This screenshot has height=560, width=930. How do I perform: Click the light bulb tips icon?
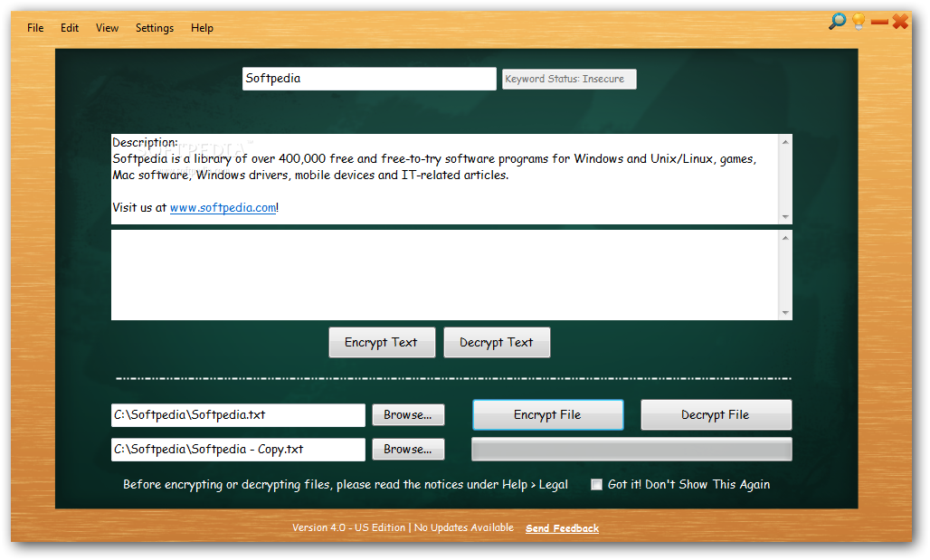(859, 22)
